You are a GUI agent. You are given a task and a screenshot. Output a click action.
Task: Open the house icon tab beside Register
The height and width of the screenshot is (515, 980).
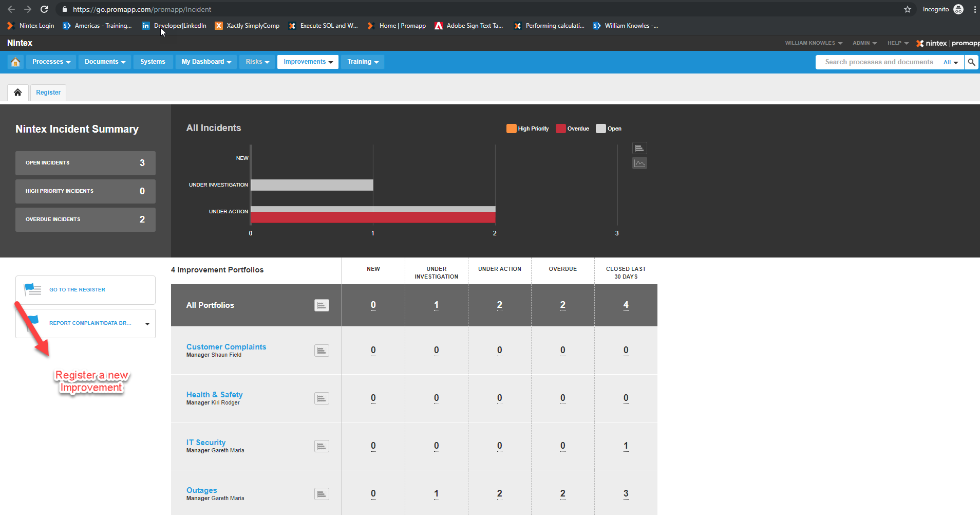18,93
